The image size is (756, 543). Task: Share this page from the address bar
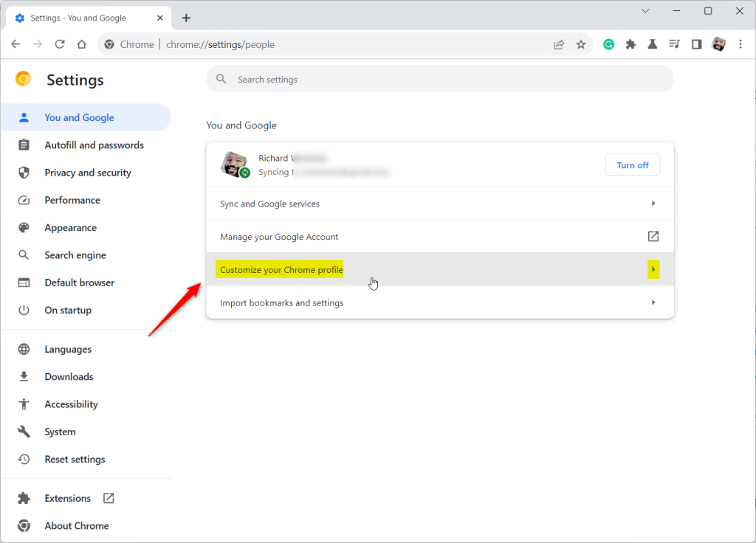(x=559, y=44)
